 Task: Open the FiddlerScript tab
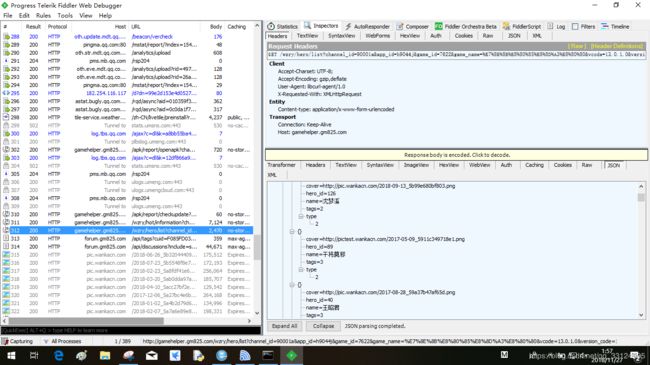click(x=522, y=26)
